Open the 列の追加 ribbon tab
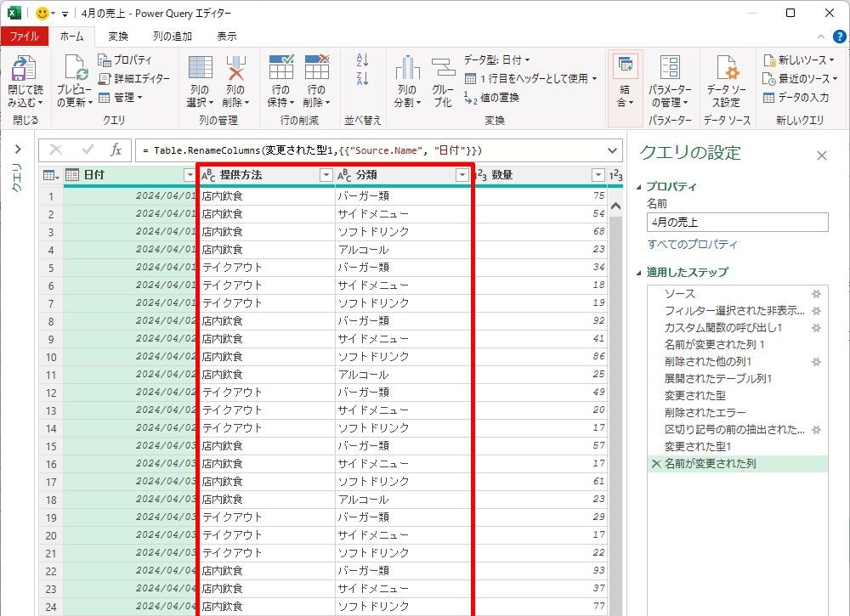 pyautogui.click(x=173, y=37)
